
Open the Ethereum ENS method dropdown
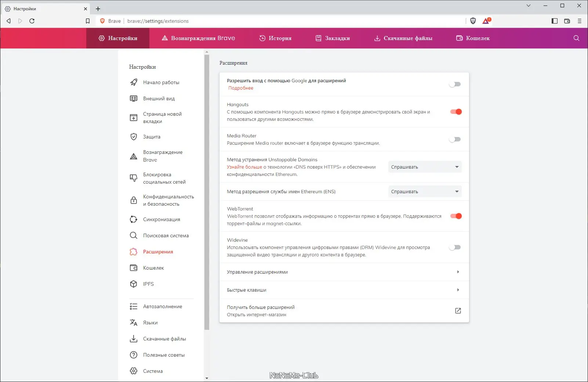tap(424, 191)
